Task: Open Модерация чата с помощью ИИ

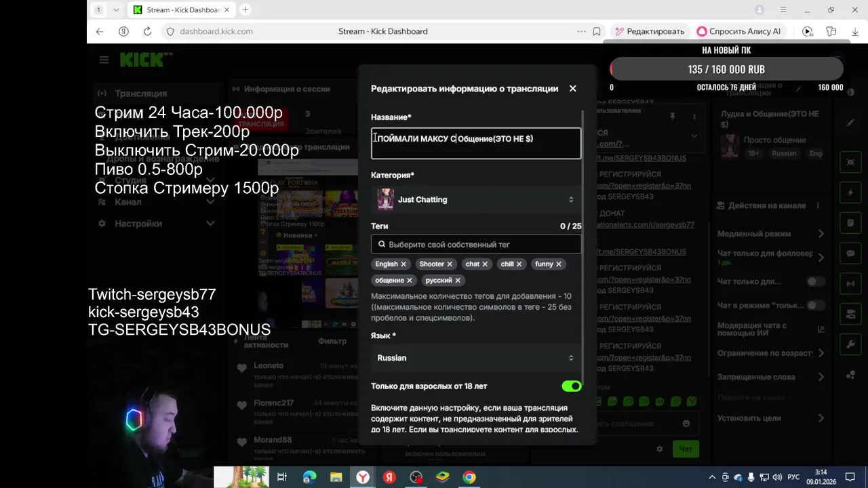Action: [771, 329]
